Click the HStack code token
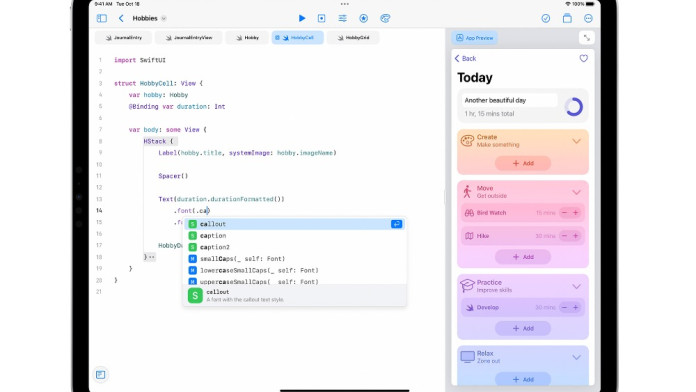696x392 pixels. (154, 141)
